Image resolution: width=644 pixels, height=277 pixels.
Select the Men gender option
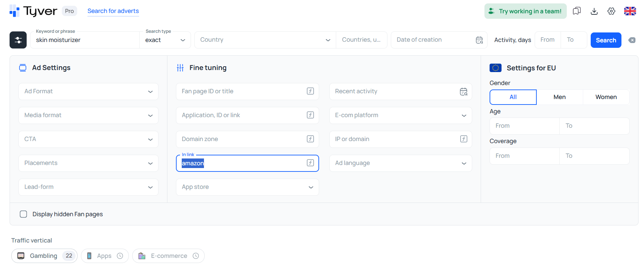click(560, 97)
